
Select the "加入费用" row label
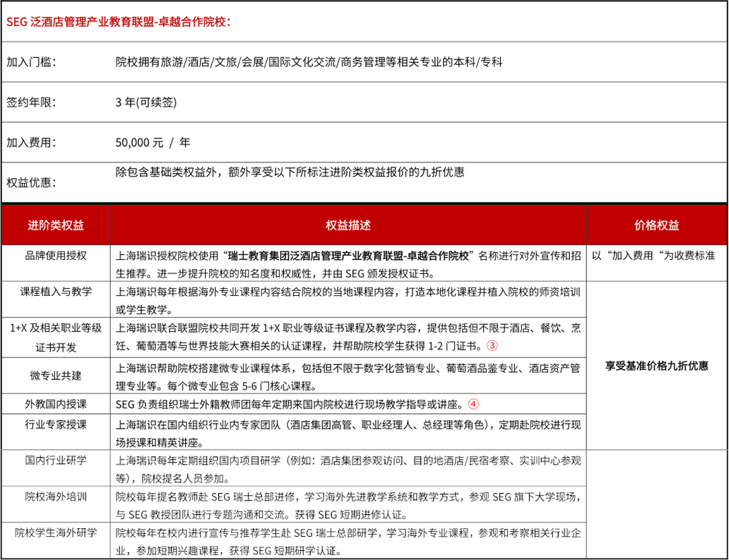point(31,142)
